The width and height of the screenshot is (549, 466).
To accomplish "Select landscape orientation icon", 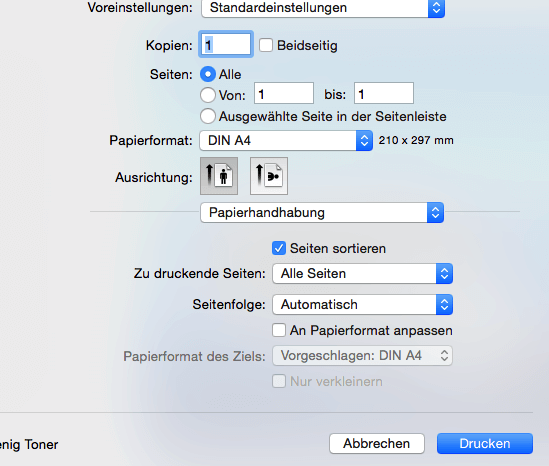I will (x=269, y=176).
